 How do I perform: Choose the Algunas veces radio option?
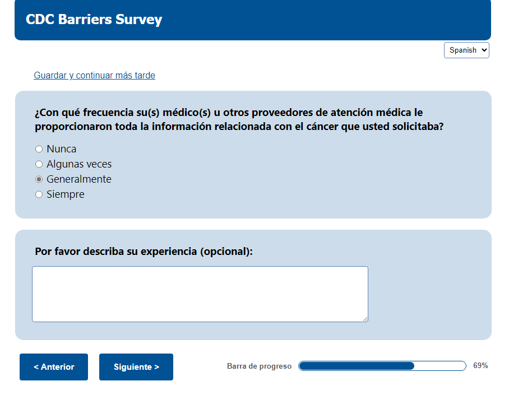[39, 164]
